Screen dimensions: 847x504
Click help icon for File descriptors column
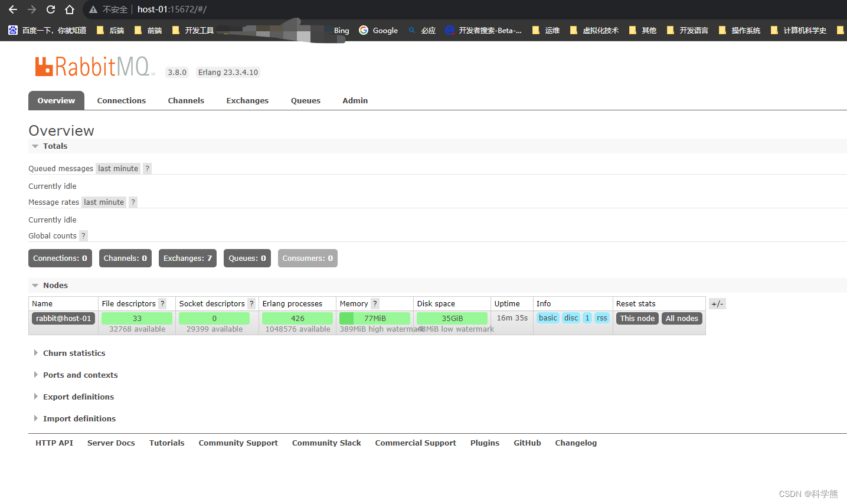(x=162, y=304)
